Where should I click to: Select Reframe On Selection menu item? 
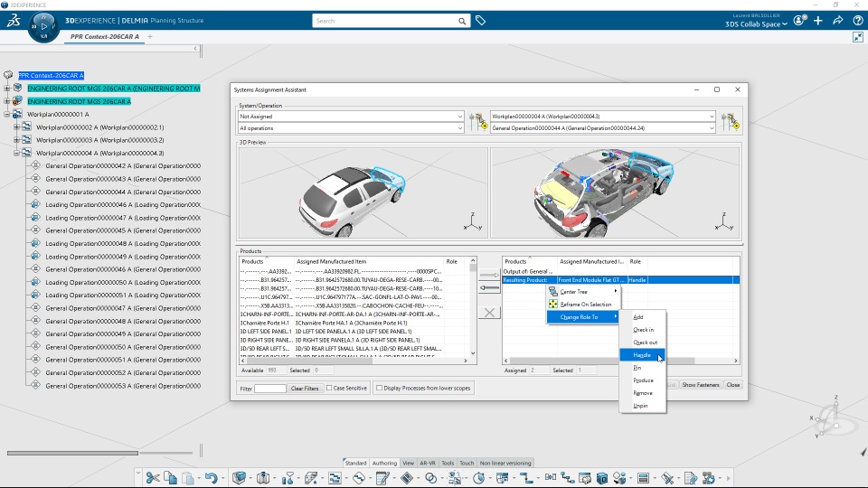coord(585,305)
